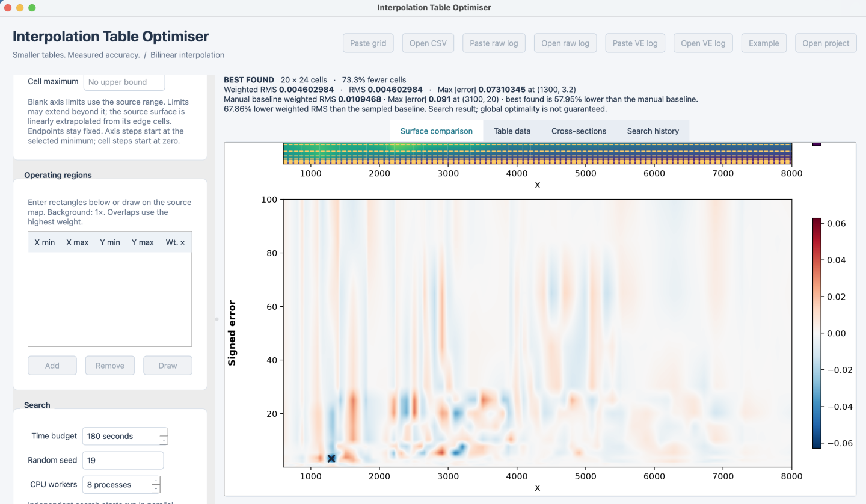Decrease the Time budget with the down arrow
Screen dimensions: 866x504
tap(164, 441)
